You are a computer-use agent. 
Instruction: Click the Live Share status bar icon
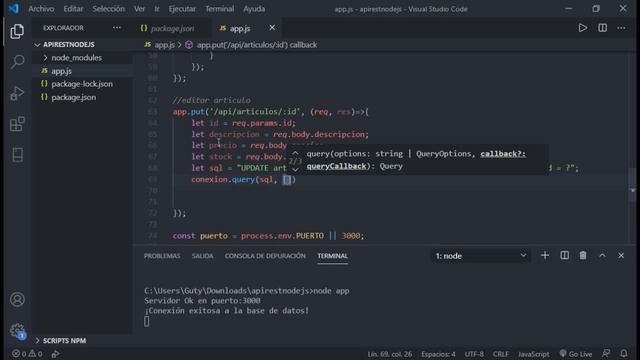(56, 354)
